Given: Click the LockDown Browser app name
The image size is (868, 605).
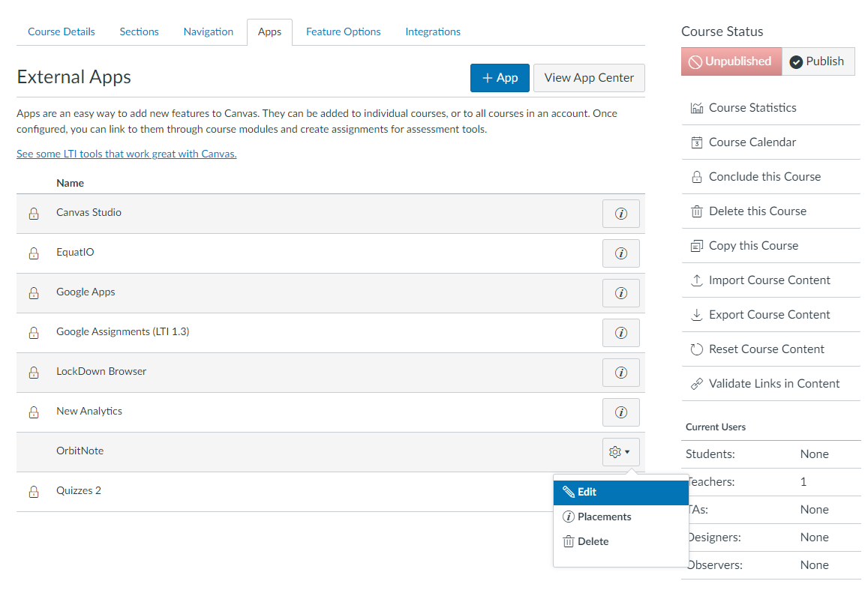Looking at the screenshot, I should point(101,371).
